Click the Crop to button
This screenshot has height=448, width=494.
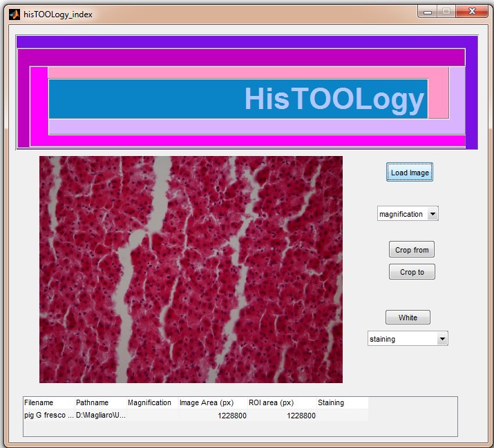(412, 272)
